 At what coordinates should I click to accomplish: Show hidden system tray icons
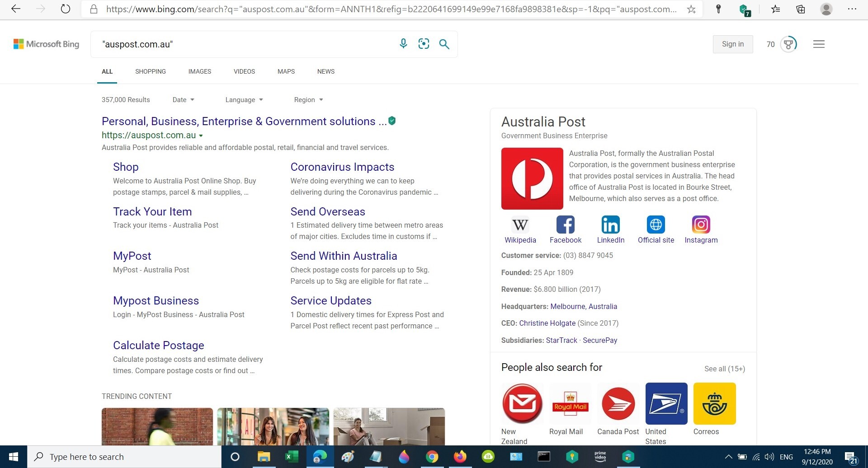point(728,457)
